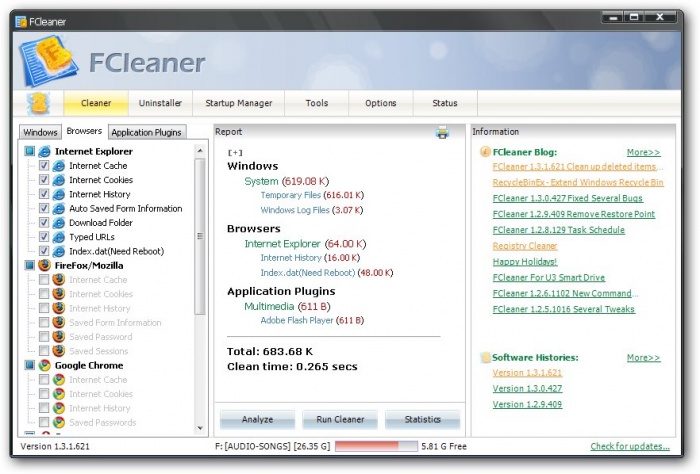
Task: Click scroll up arrow in browser list
Action: [x=200, y=151]
